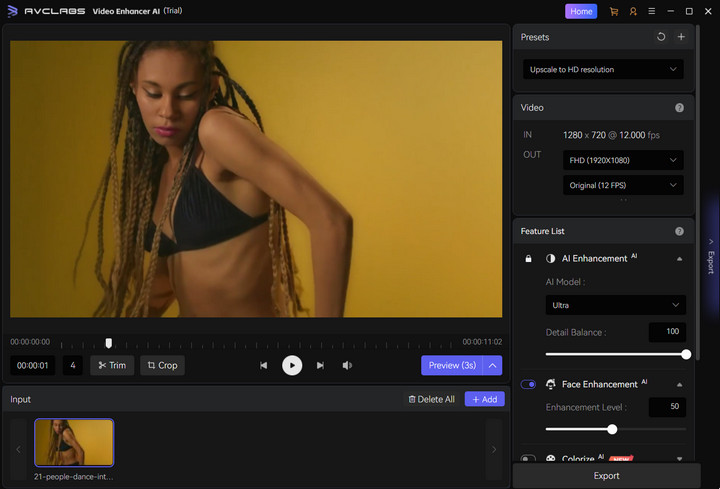Expand Preview options arrow
This screenshot has width=720, height=489.
(x=493, y=365)
